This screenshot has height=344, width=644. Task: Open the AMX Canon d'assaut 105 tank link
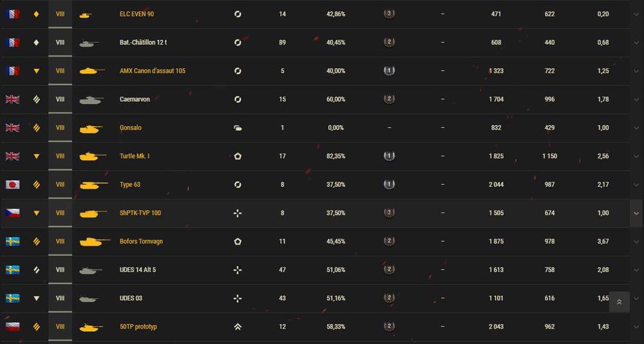(153, 71)
